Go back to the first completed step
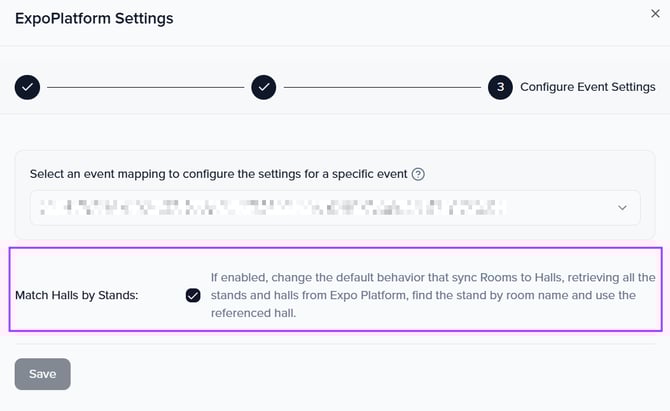The image size is (670, 411). click(x=28, y=87)
